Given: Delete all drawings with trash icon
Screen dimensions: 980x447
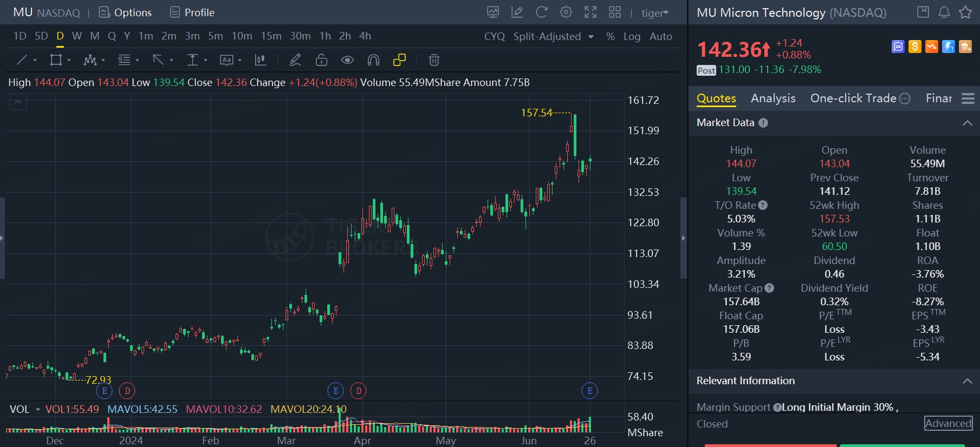Looking at the screenshot, I should click(434, 60).
